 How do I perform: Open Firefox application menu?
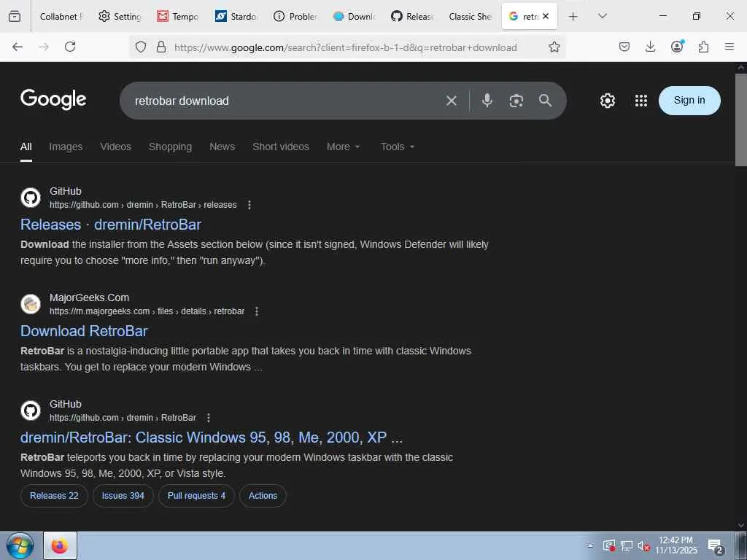coord(729,47)
